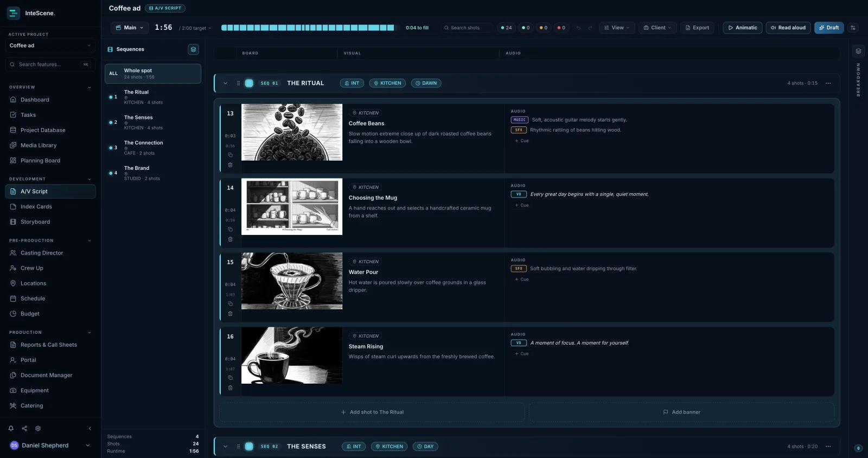Click Add shot to The Ritual
The height and width of the screenshot is (458, 868).
click(372, 412)
